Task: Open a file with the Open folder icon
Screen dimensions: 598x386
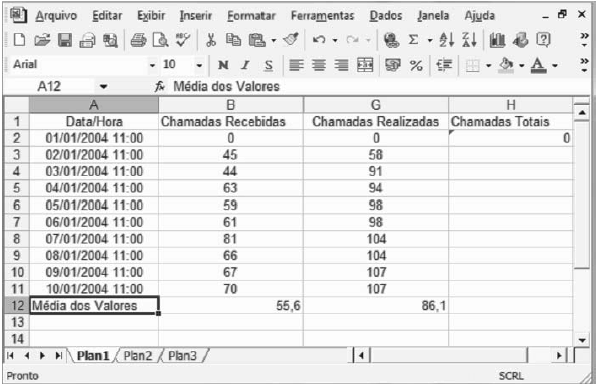Action: [x=42, y=40]
